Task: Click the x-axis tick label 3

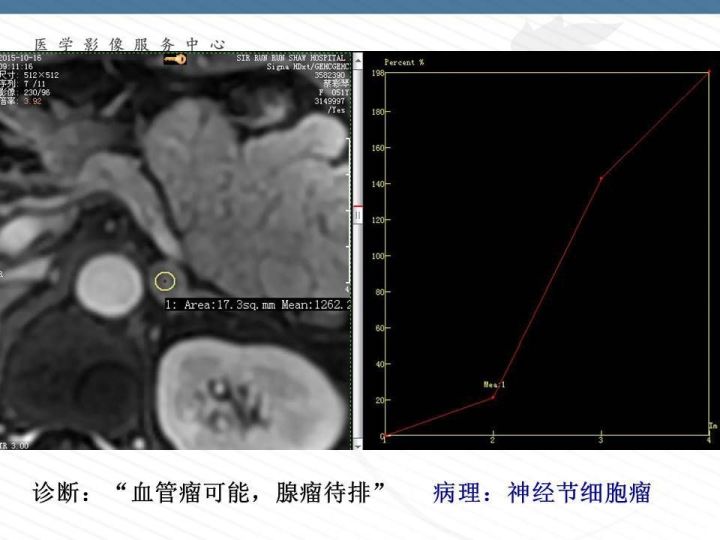Action: pyautogui.click(x=601, y=441)
